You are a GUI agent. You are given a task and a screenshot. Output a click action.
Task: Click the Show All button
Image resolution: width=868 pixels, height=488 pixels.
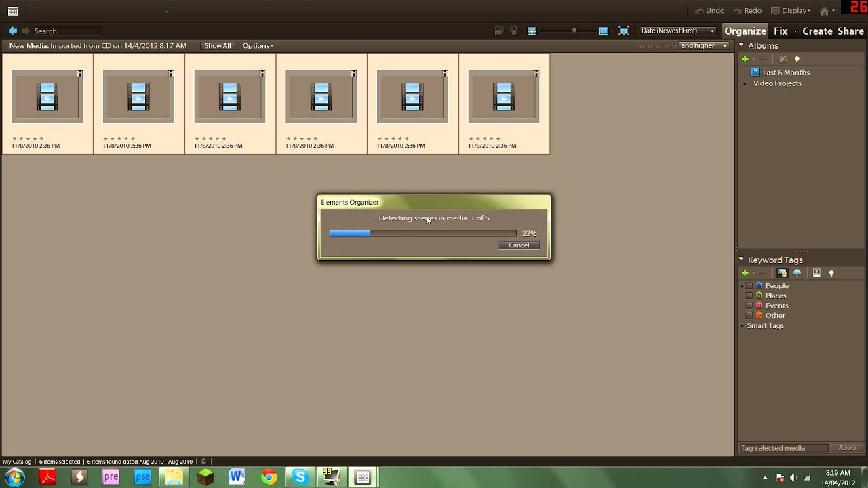(x=218, y=45)
